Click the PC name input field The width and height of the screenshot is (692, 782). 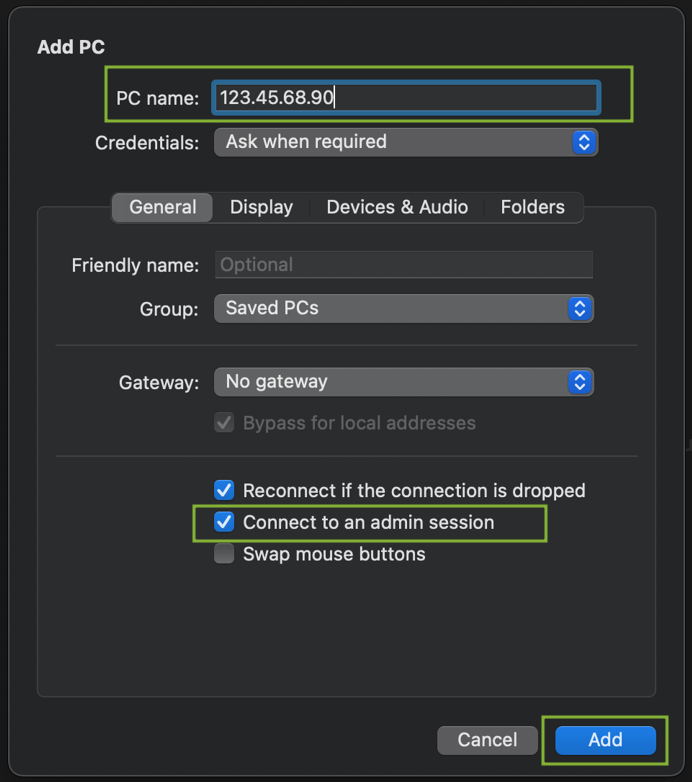click(406, 98)
